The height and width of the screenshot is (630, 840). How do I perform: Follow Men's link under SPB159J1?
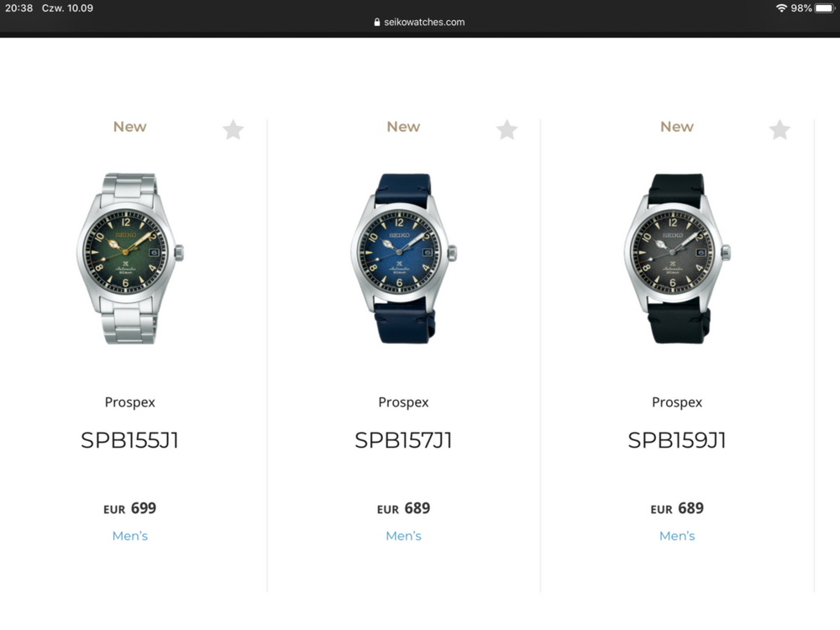tap(677, 536)
